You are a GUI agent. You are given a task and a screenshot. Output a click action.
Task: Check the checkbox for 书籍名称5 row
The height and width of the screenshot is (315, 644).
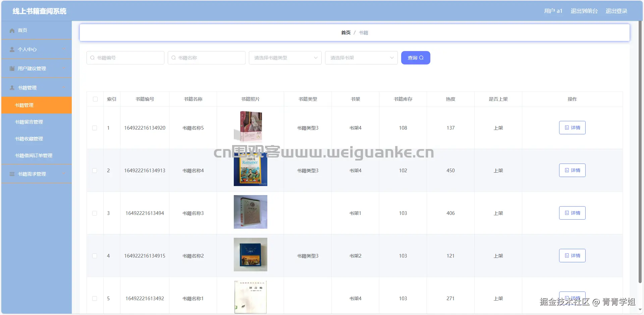95,128
